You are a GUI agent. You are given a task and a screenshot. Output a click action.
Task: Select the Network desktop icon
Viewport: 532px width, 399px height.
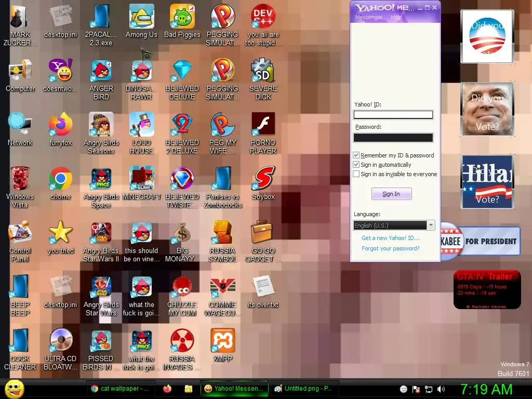20,129
